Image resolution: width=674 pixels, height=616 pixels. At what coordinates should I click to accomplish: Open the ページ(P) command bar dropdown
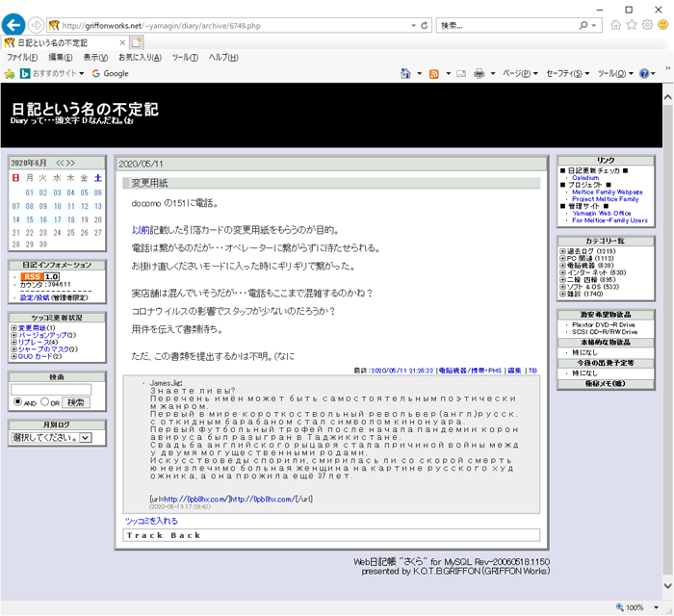coord(520,73)
